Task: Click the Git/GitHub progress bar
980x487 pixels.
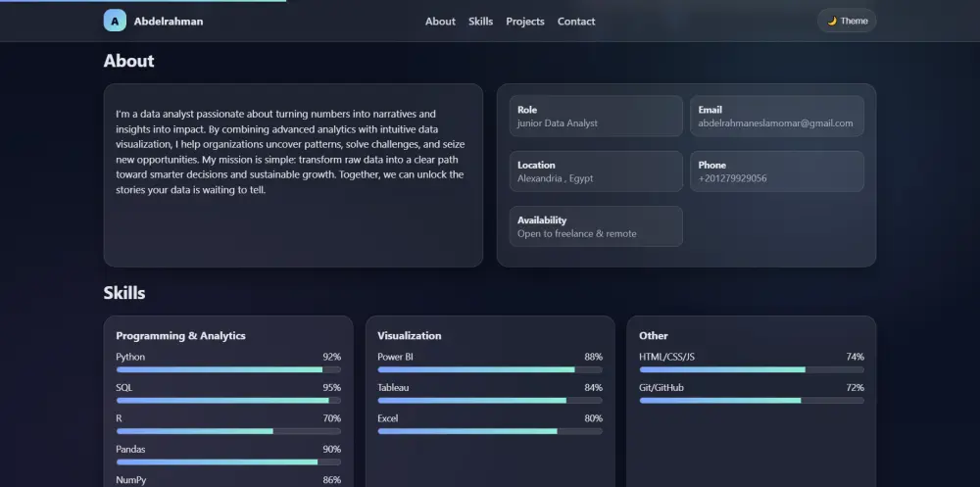Action: click(752, 400)
